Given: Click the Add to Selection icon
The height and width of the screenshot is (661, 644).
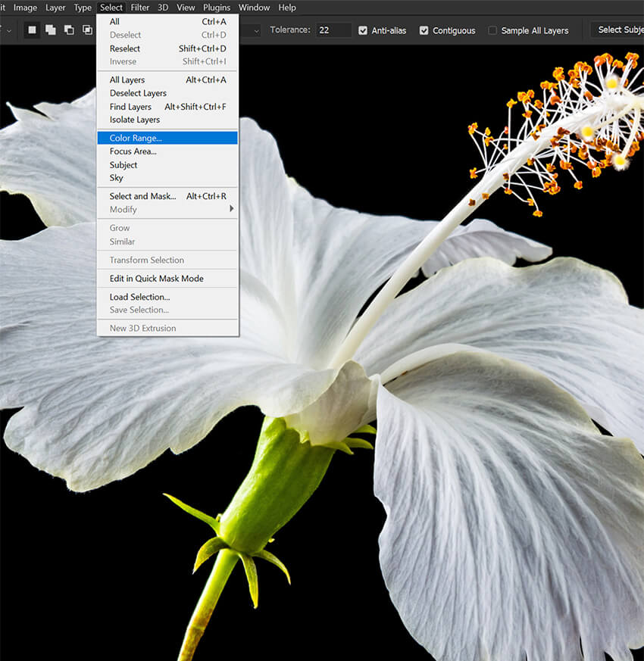Looking at the screenshot, I should [x=51, y=30].
